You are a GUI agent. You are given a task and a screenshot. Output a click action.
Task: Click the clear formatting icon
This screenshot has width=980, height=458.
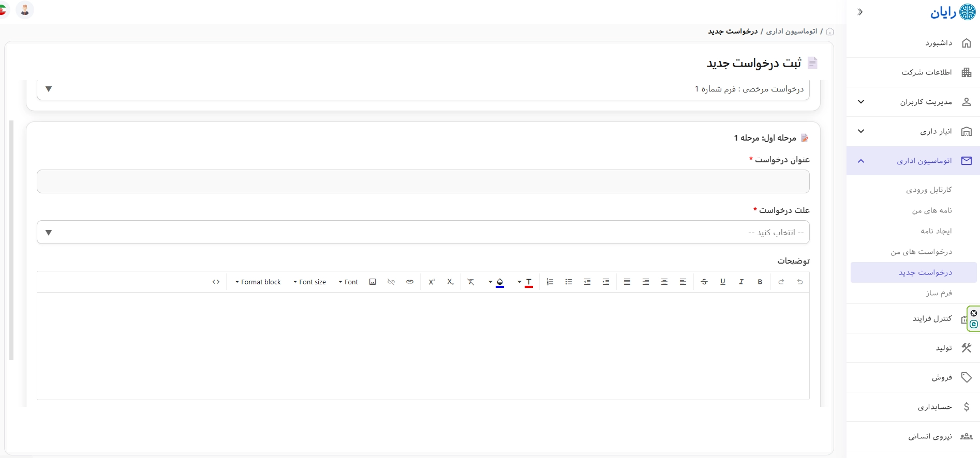[471, 282]
